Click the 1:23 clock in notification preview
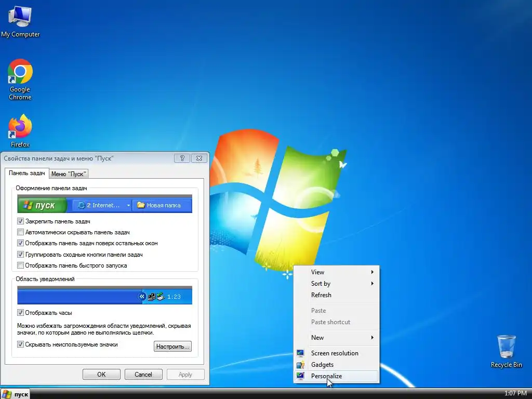Image resolution: width=532 pixels, height=399 pixels. point(174,297)
